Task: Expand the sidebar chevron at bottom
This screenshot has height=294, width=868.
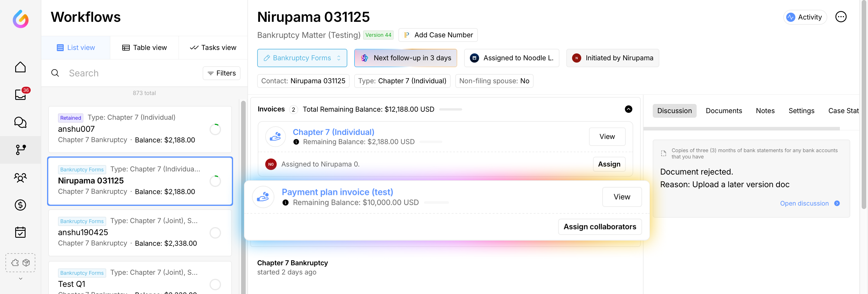Action: pyautogui.click(x=20, y=278)
